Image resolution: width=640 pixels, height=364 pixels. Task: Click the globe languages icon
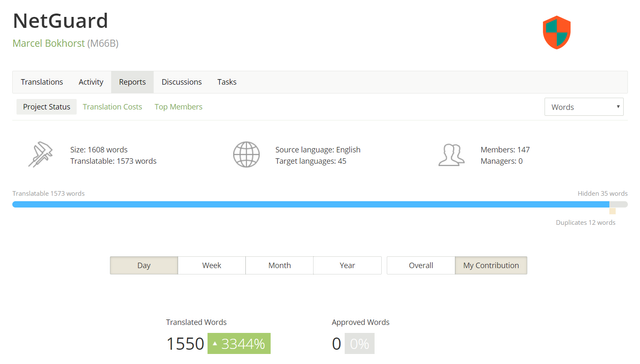click(246, 155)
